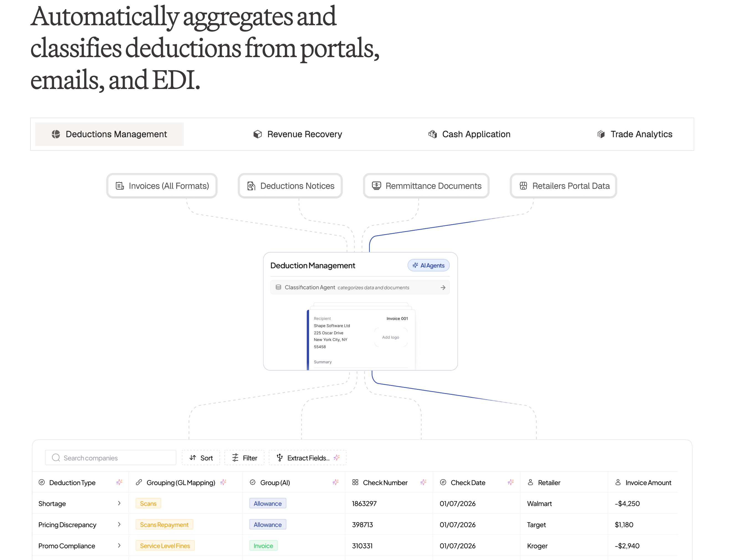Viewport: 730px width, 560px height.
Task: Click the sparkle icon beside Check Number
Action: tap(423, 482)
